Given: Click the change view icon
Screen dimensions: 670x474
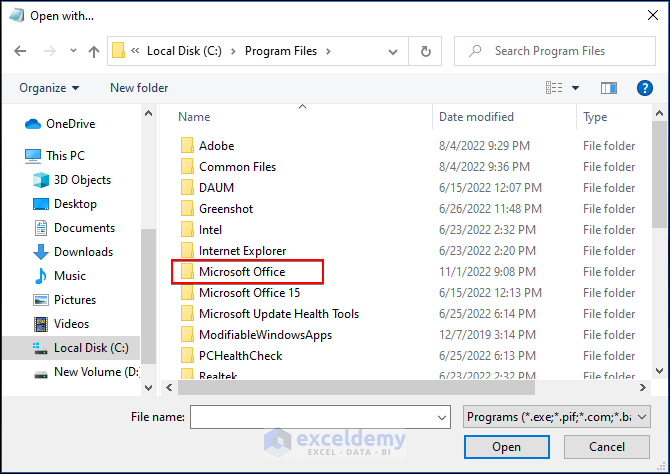Looking at the screenshot, I should point(554,88).
